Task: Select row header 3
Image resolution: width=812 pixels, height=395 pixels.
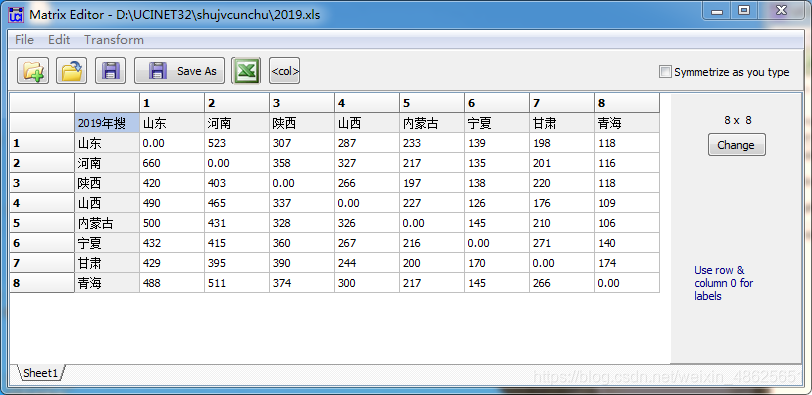Action: (x=42, y=183)
